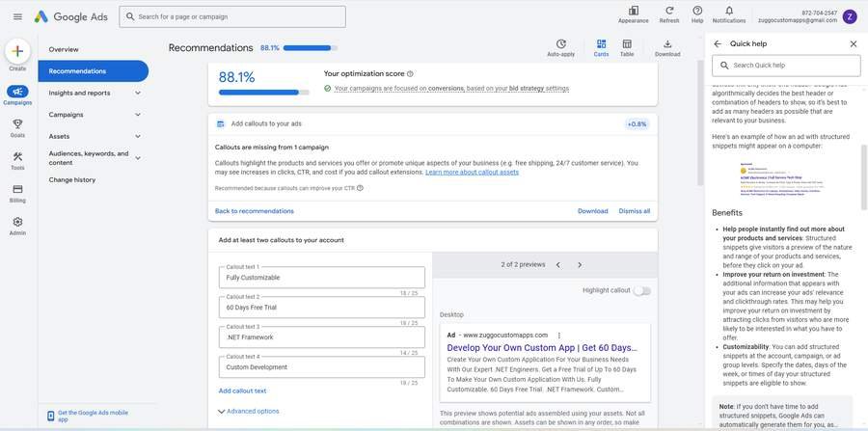Refresh the page with Refresh icon
Image resolution: width=868 pixels, height=431 pixels.
(669, 11)
